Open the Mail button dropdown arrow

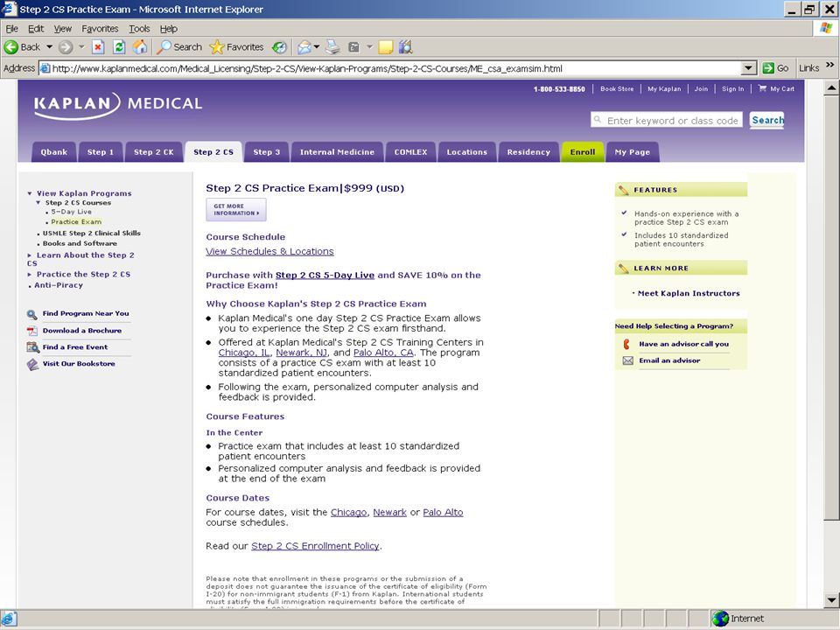317,47
